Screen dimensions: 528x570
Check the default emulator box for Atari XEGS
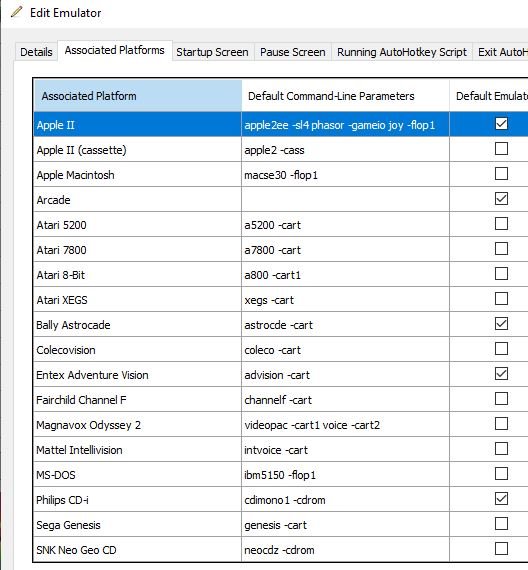501,299
